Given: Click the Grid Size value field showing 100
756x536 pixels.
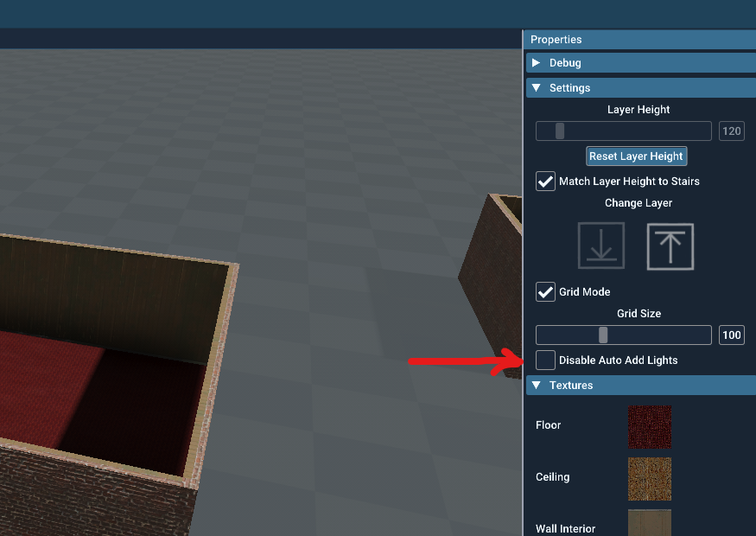Looking at the screenshot, I should pos(731,335).
